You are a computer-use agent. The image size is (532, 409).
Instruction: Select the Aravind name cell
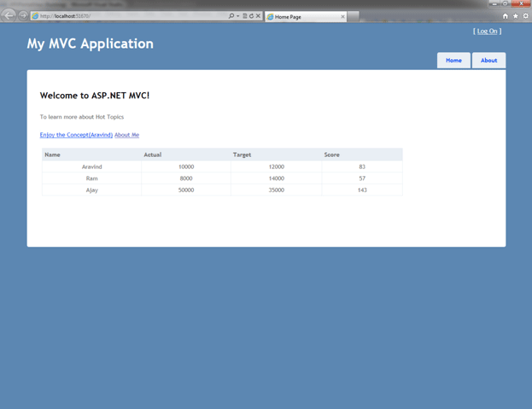coord(92,167)
